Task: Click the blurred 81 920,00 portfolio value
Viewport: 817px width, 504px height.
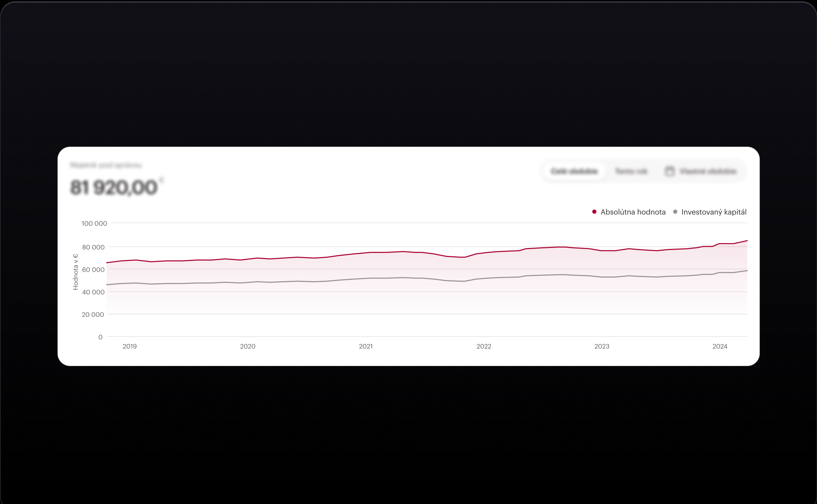Action: pos(114,188)
